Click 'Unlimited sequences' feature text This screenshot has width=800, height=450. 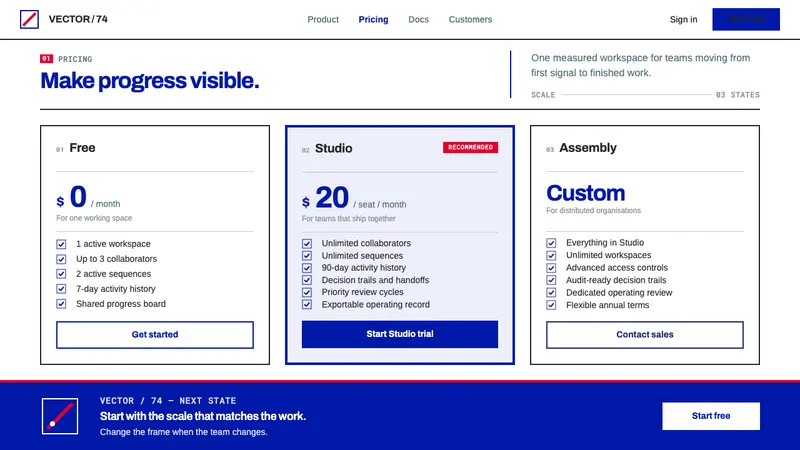click(362, 256)
